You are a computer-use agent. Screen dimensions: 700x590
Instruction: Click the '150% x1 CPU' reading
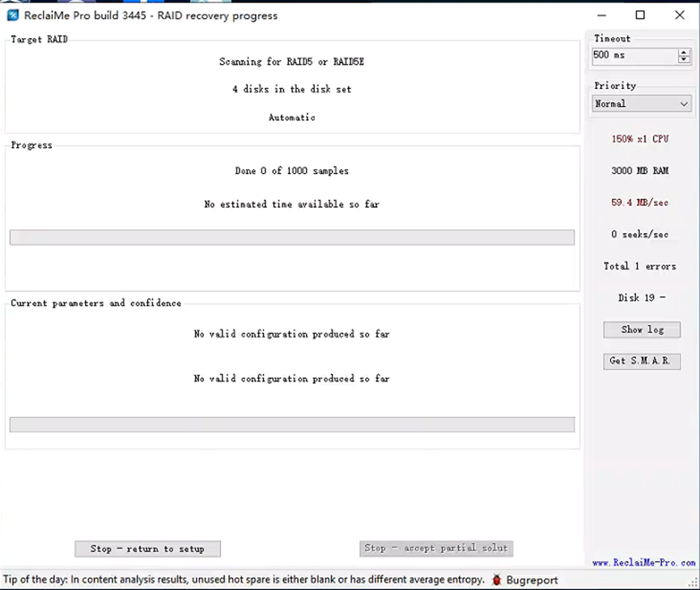tap(640, 139)
